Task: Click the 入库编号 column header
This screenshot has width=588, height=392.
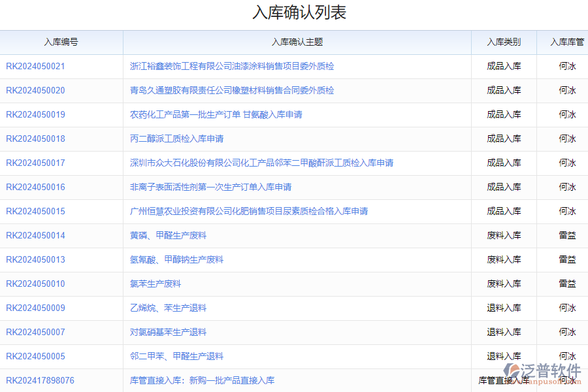Action: point(62,42)
